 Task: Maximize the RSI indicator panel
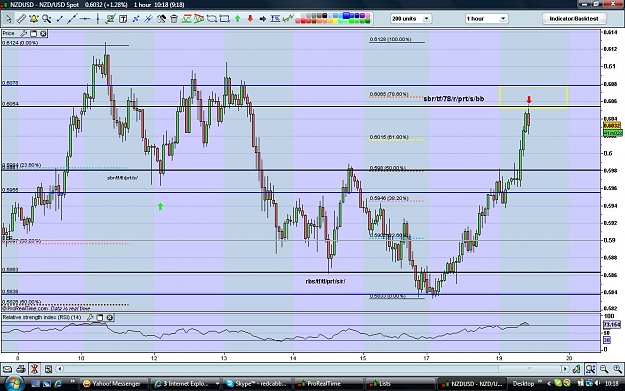[x=100, y=317]
